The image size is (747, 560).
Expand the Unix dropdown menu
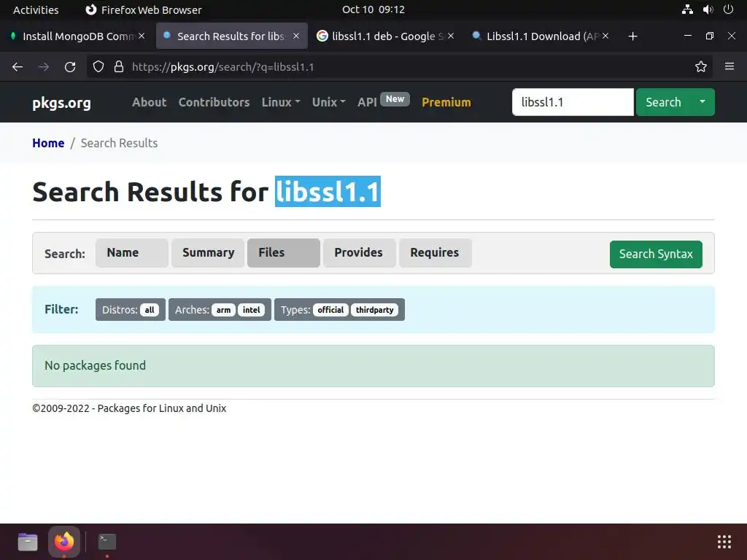click(329, 102)
